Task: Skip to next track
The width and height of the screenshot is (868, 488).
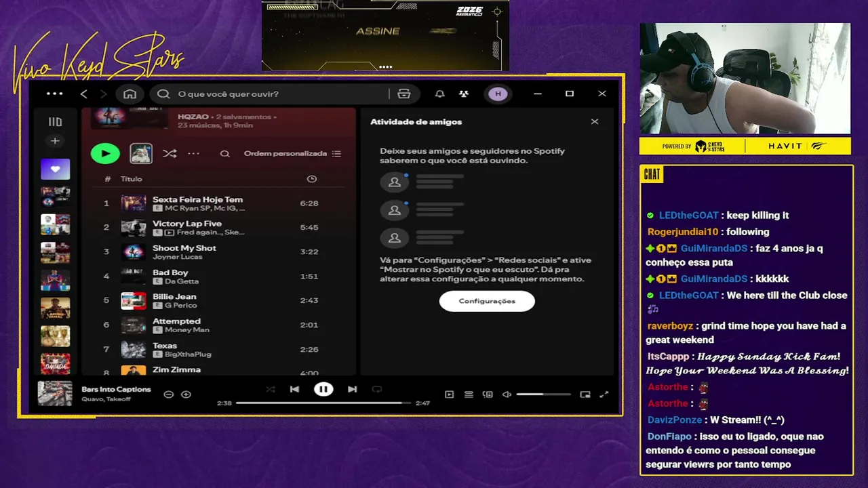Action: click(352, 389)
